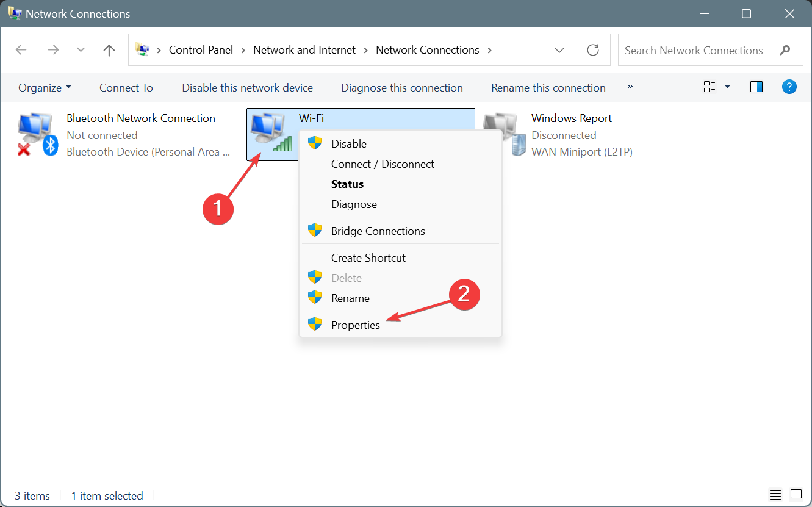Go back using the Back arrow
Image resolution: width=812 pixels, height=507 pixels.
[21, 50]
